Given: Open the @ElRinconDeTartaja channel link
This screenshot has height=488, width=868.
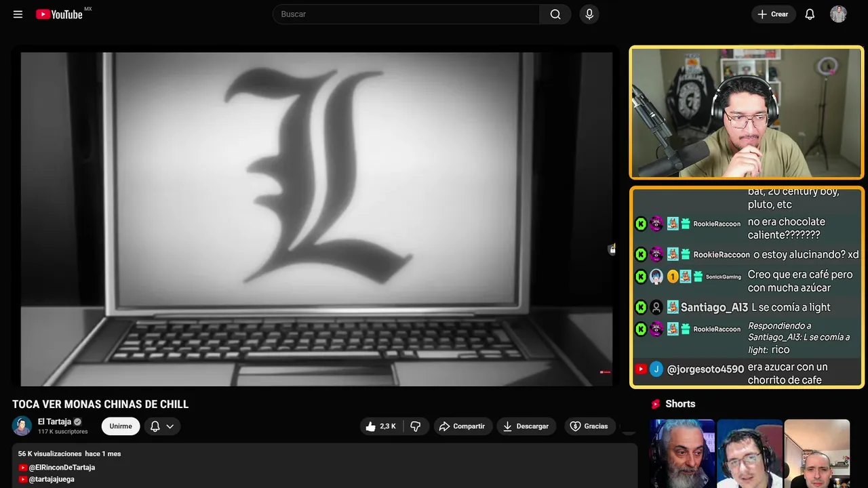Looking at the screenshot, I should pyautogui.click(x=62, y=468).
